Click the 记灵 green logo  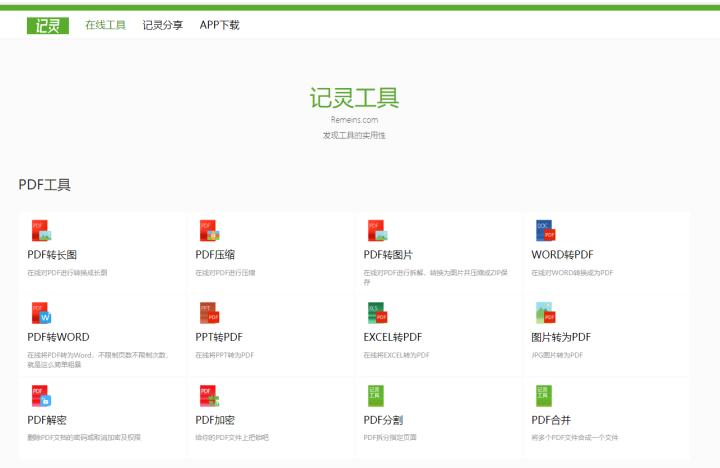tap(48, 26)
